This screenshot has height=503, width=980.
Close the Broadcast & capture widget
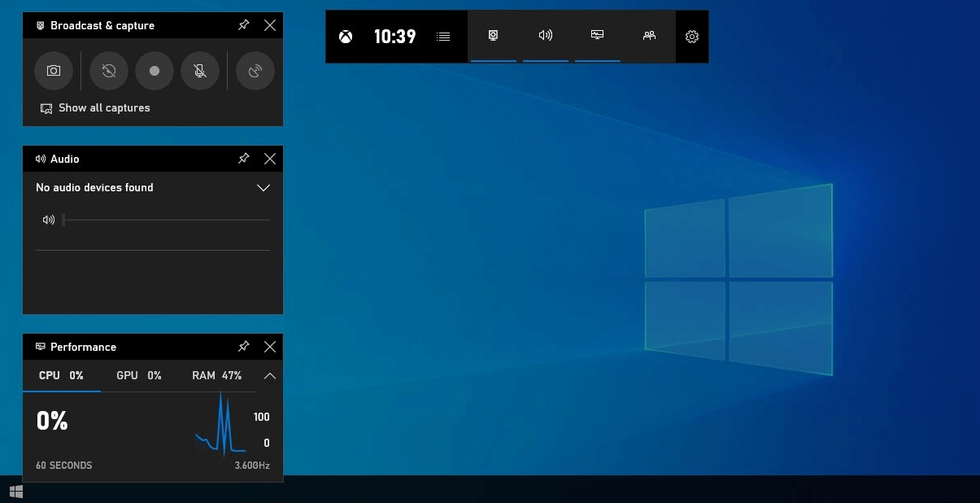pyautogui.click(x=270, y=25)
